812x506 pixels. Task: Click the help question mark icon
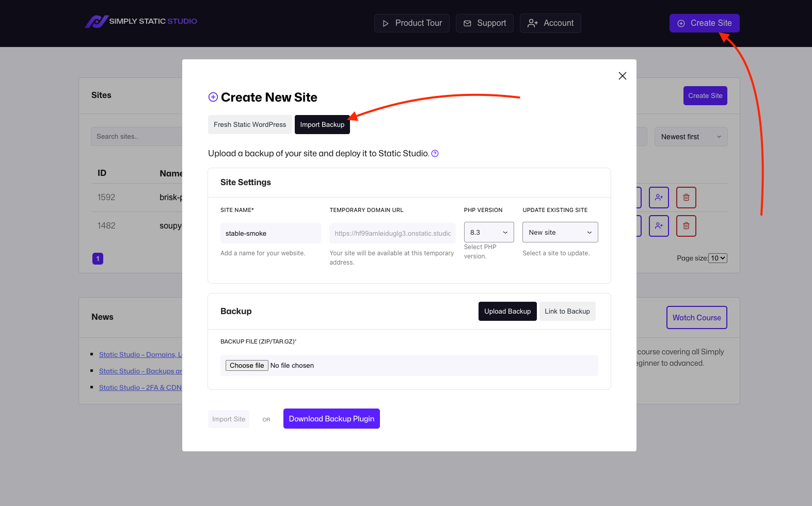435,154
